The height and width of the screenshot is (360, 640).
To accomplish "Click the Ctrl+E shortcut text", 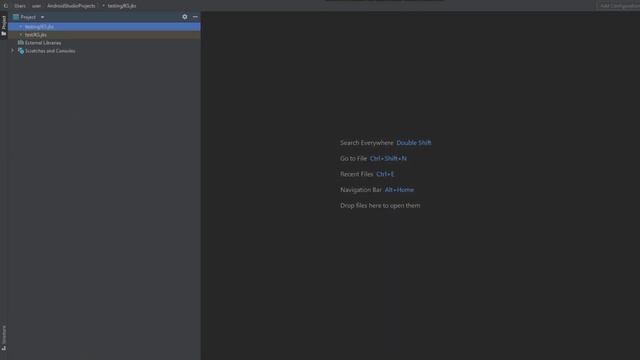I will tap(385, 174).
